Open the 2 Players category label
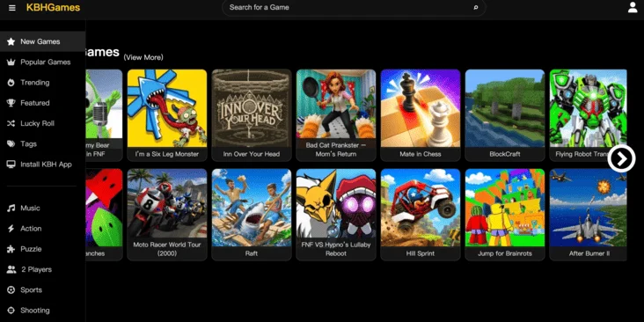644x322 pixels. pyautogui.click(x=37, y=270)
